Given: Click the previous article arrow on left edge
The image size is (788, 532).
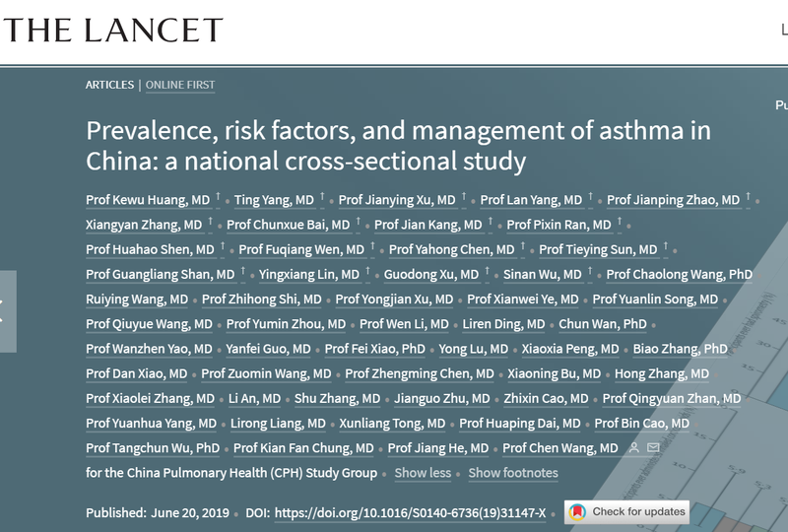Looking at the screenshot, I should [x=7, y=311].
